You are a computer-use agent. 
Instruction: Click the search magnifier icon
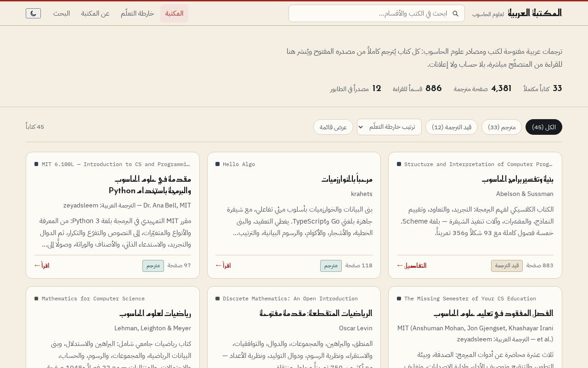456,14
